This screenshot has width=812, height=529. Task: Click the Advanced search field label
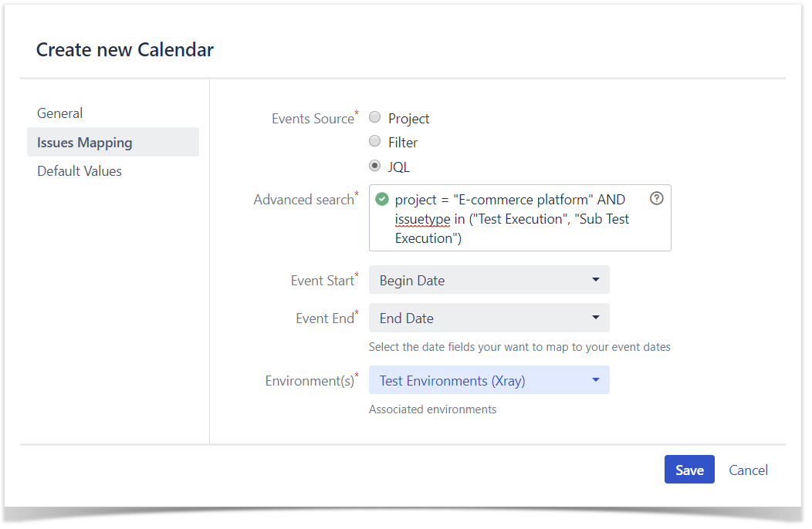click(x=306, y=199)
